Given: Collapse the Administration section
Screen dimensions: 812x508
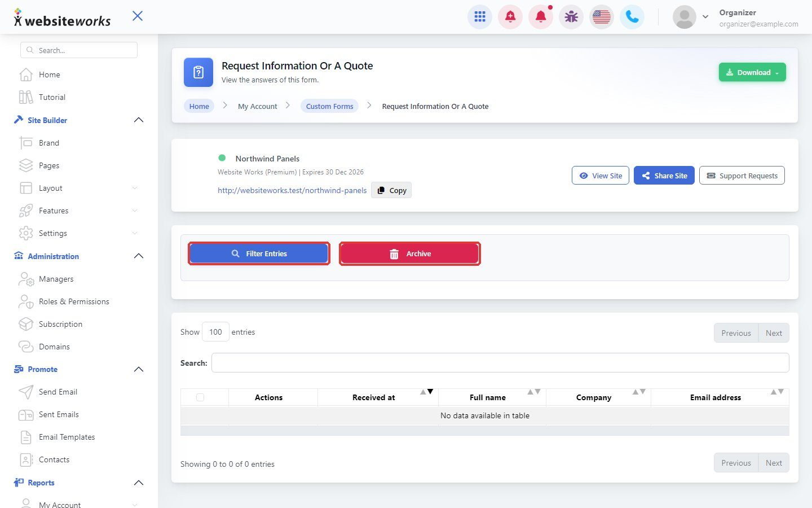Looking at the screenshot, I should [139, 256].
